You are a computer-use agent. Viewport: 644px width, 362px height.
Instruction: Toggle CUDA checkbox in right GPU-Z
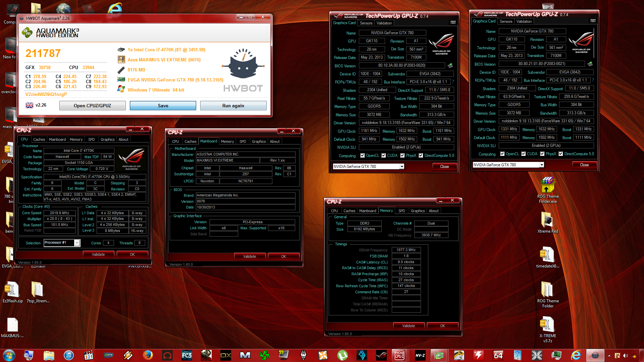tap(523, 154)
